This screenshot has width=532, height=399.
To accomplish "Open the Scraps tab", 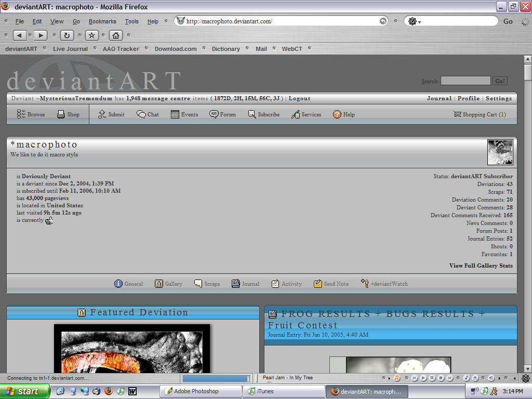I will (207, 284).
